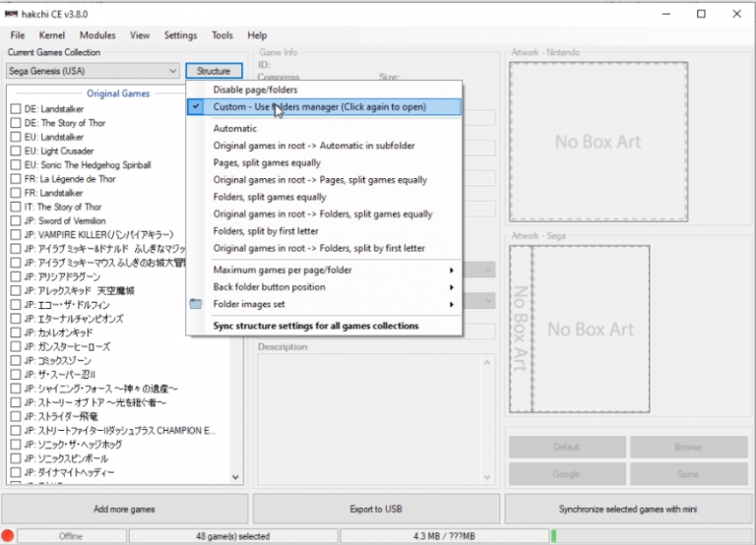Screen dimensions: 756x545
Task: Enable the 'EU: Light Crusader' checkbox
Action: coord(15,151)
